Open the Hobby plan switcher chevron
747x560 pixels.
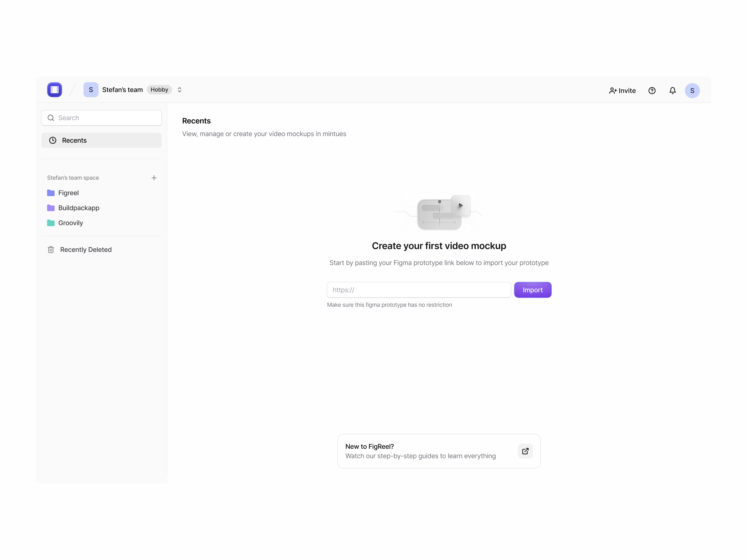click(x=180, y=89)
